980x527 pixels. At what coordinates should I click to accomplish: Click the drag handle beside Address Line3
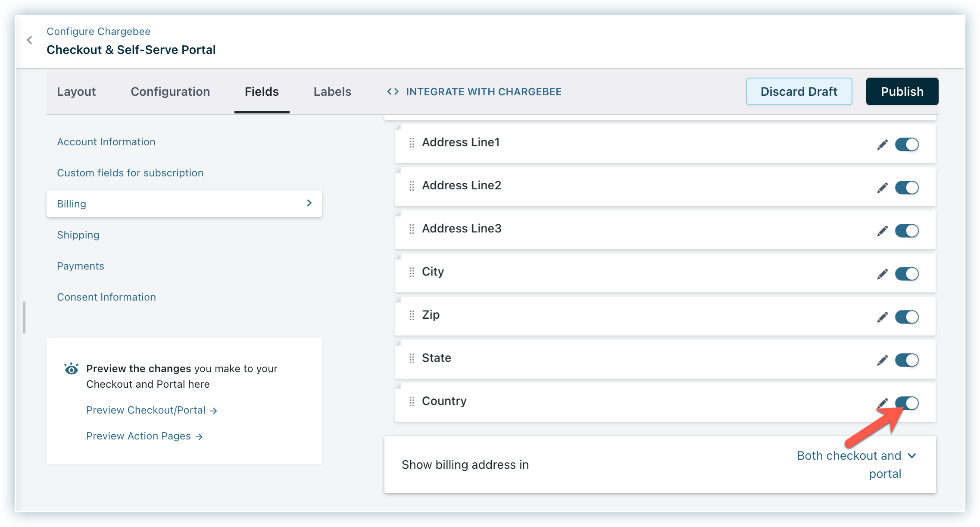point(412,229)
